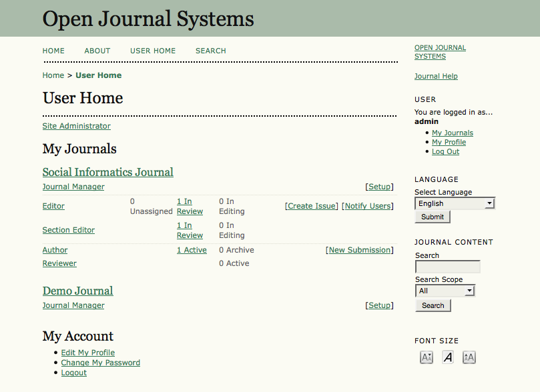The height and width of the screenshot is (392, 540).
Task: Click the increase font size icon
Action: (x=469, y=357)
